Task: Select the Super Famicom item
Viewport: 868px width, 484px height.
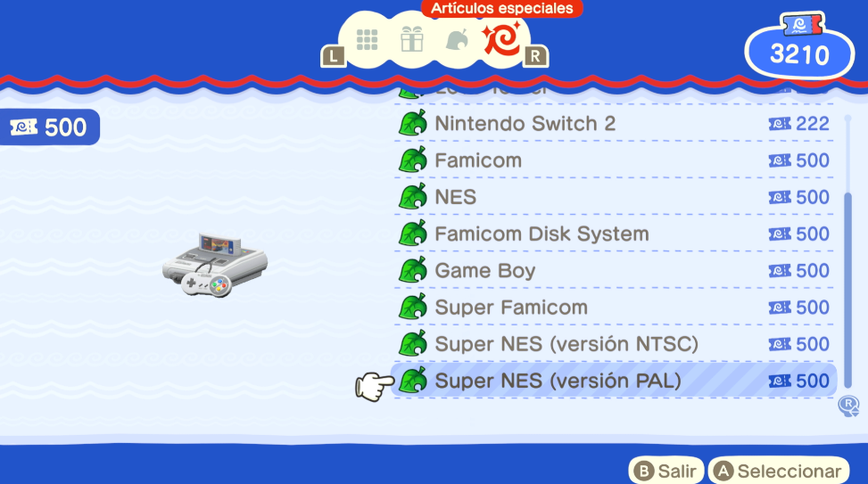Action: (x=614, y=307)
